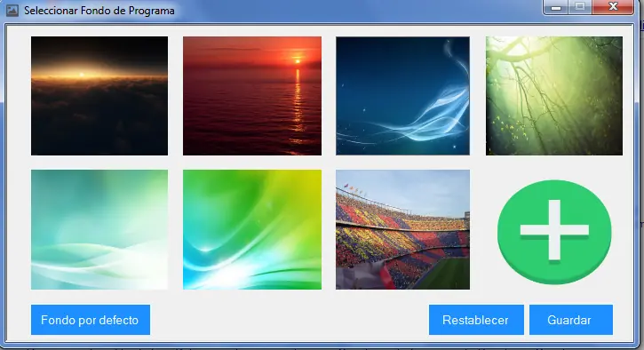
Task: Click the Restablecer button
Action: pos(476,320)
